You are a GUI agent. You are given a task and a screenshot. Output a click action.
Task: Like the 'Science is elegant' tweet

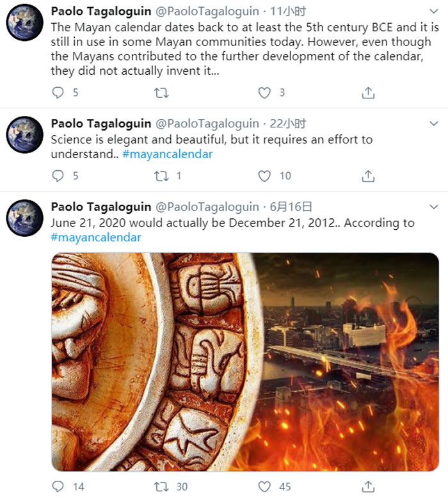click(264, 175)
